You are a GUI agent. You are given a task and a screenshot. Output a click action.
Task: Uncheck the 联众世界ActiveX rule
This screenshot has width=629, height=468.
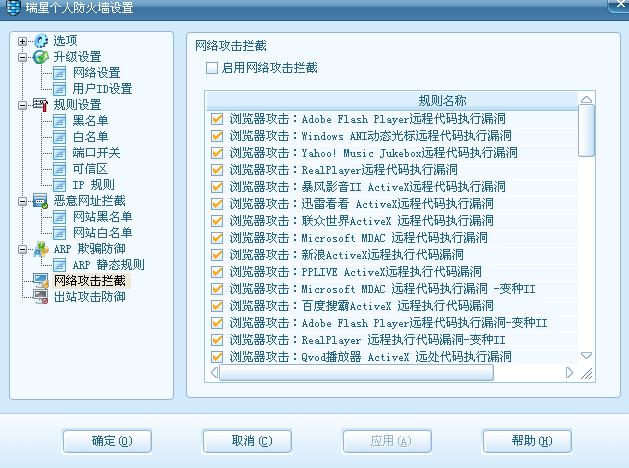[x=217, y=221]
